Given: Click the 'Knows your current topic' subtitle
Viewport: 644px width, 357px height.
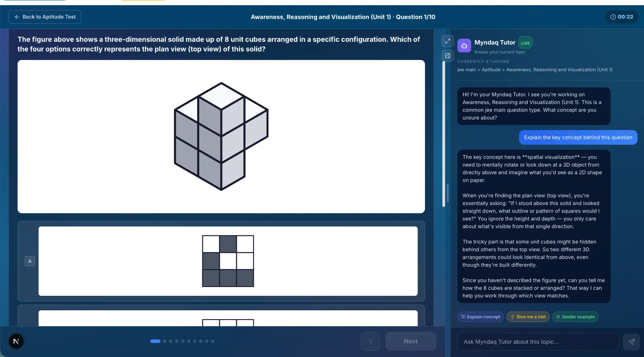Looking at the screenshot, I should (500, 52).
